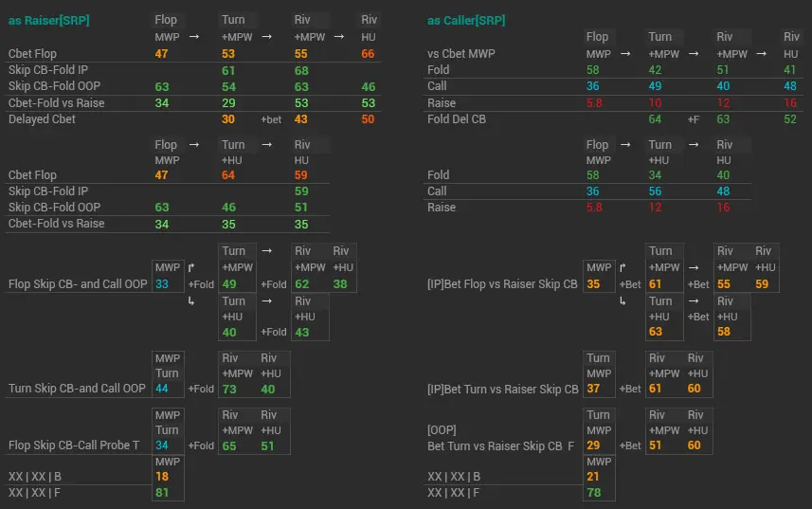Viewport: 812px width, 509px height.
Task: Click the [IP]Bet Turn vs Raiser Skip CB label
Action: click(x=502, y=389)
